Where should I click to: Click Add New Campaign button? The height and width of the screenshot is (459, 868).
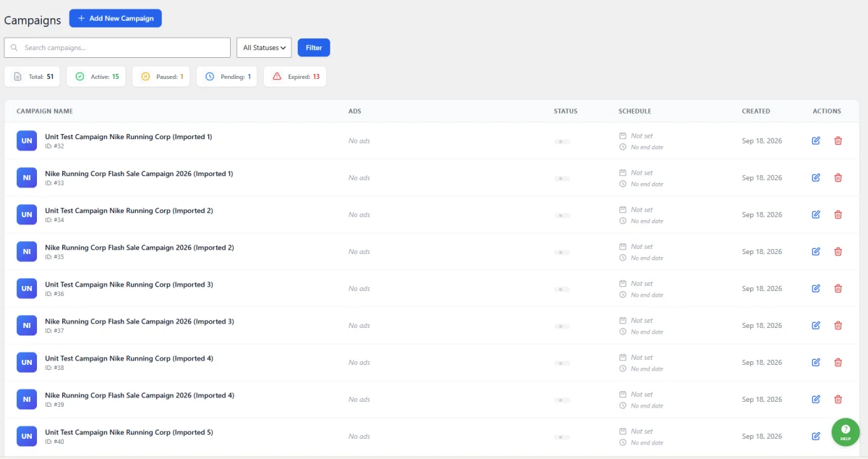[116, 18]
